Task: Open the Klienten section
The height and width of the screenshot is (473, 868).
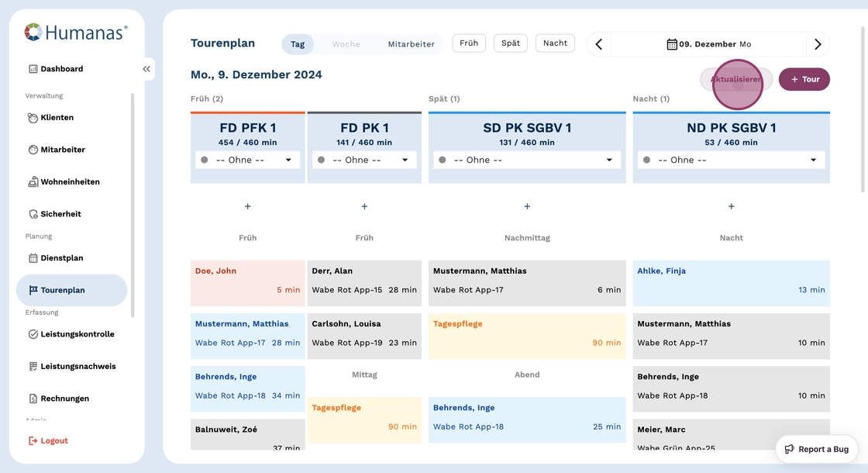Action: [x=51, y=117]
